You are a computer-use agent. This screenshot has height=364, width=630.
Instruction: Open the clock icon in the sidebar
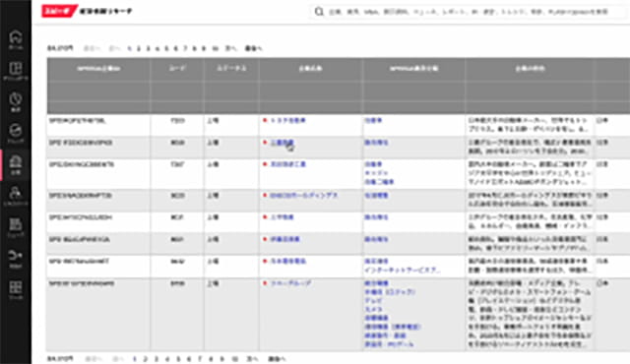[16, 101]
